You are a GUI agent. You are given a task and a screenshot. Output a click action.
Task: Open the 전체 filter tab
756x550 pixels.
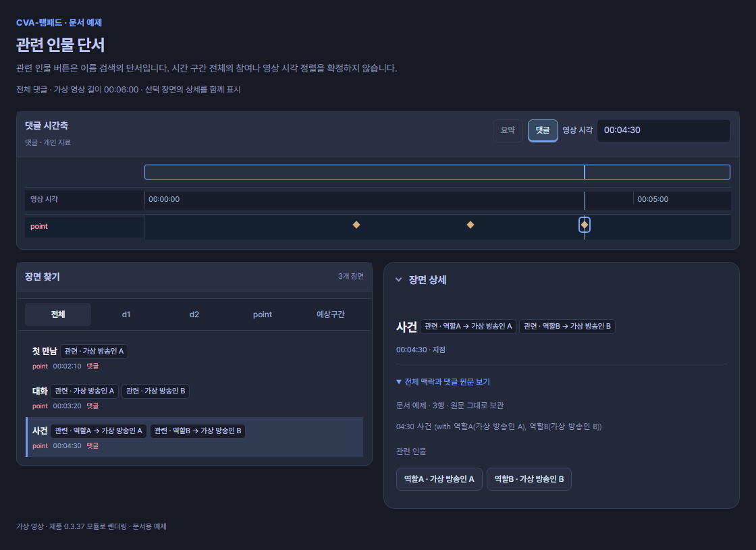pos(58,314)
